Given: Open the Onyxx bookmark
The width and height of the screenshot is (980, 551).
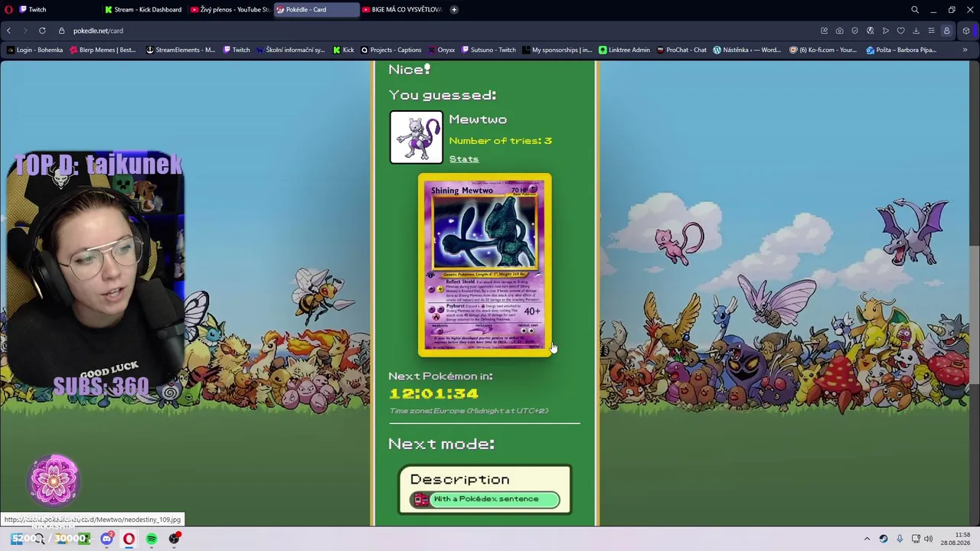Looking at the screenshot, I should 442,50.
